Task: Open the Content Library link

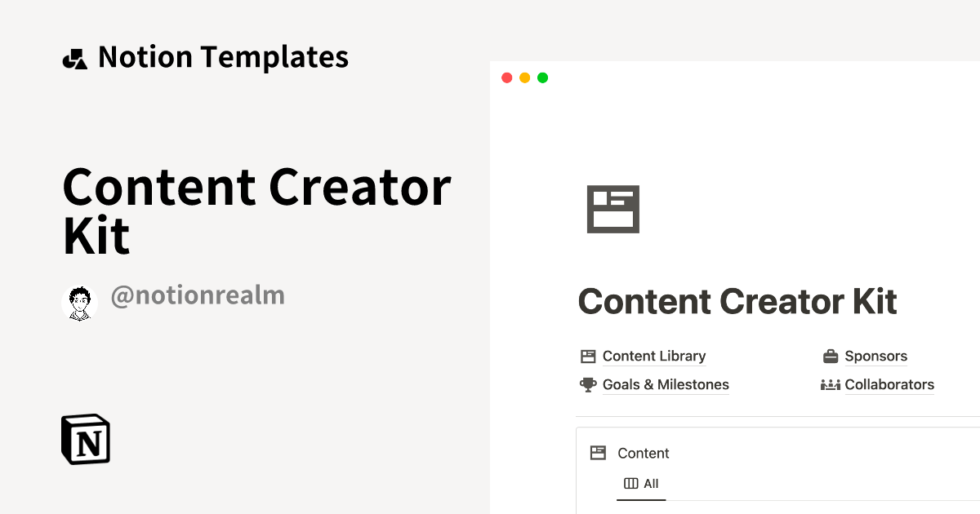Action: (x=653, y=356)
